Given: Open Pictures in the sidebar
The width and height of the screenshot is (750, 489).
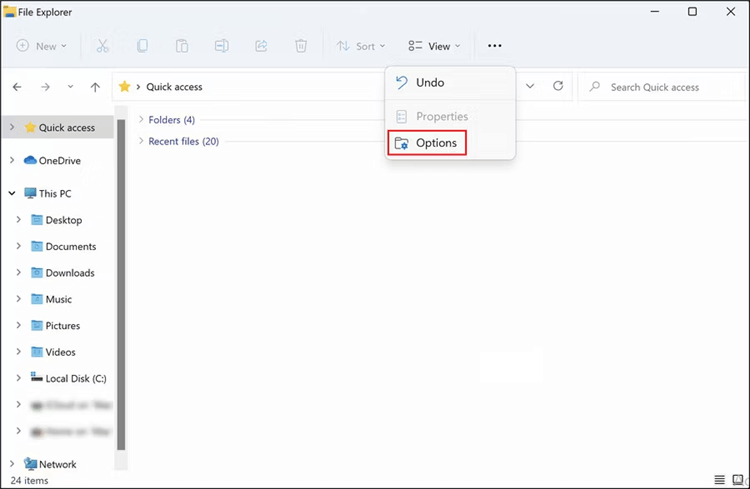Looking at the screenshot, I should click(63, 325).
